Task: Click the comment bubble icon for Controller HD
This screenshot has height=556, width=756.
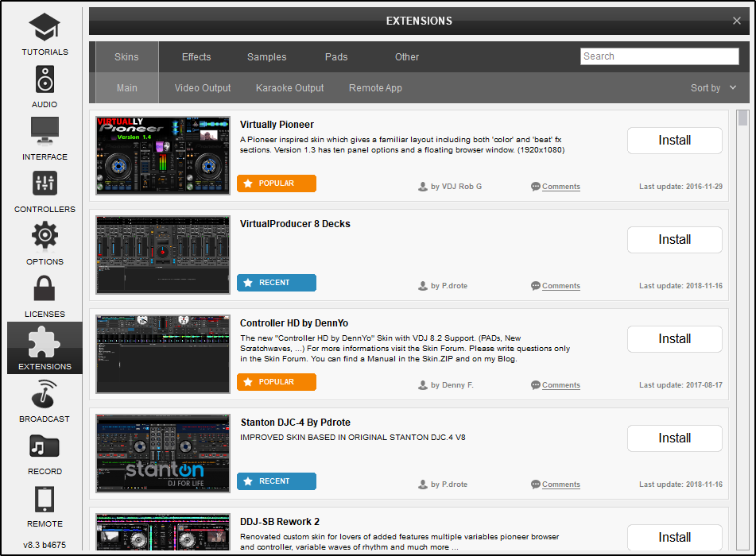Action: (535, 385)
